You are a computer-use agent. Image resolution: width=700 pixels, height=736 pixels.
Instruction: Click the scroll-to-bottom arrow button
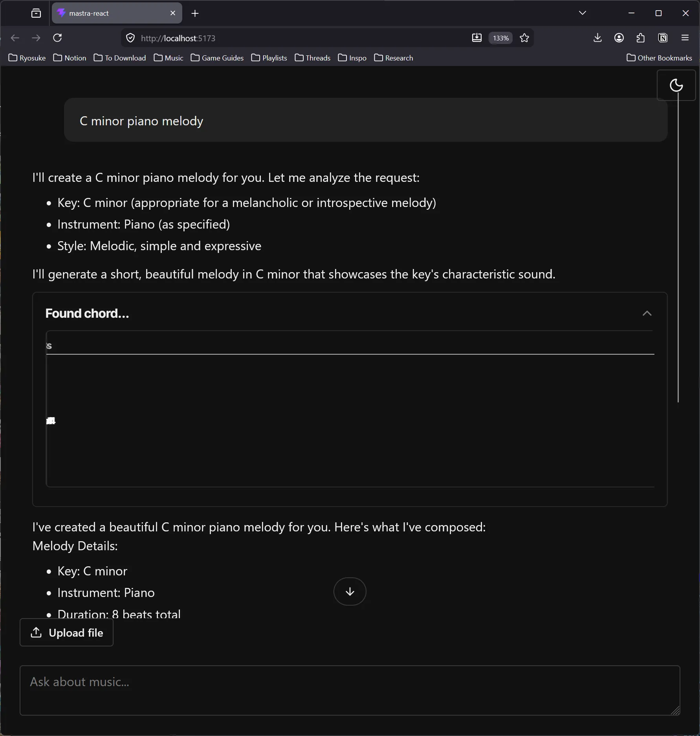click(x=350, y=591)
